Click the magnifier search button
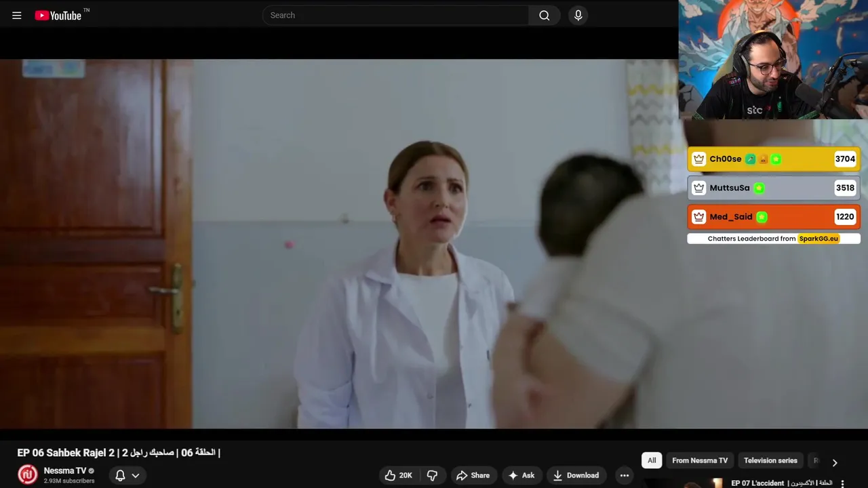 click(x=545, y=15)
